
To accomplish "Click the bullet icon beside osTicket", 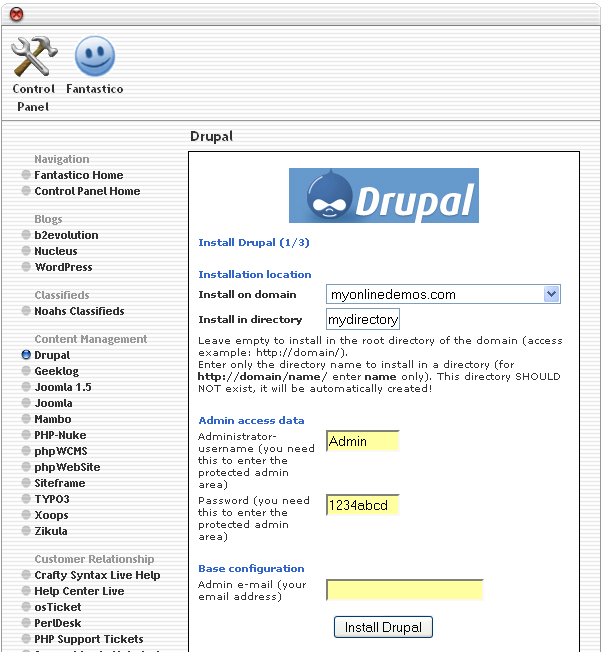I will pos(26,607).
